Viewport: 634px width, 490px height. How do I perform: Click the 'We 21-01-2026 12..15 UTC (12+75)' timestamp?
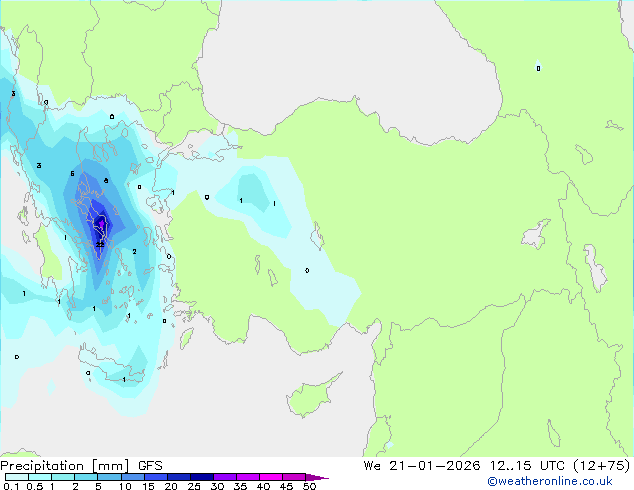coord(497,466)
